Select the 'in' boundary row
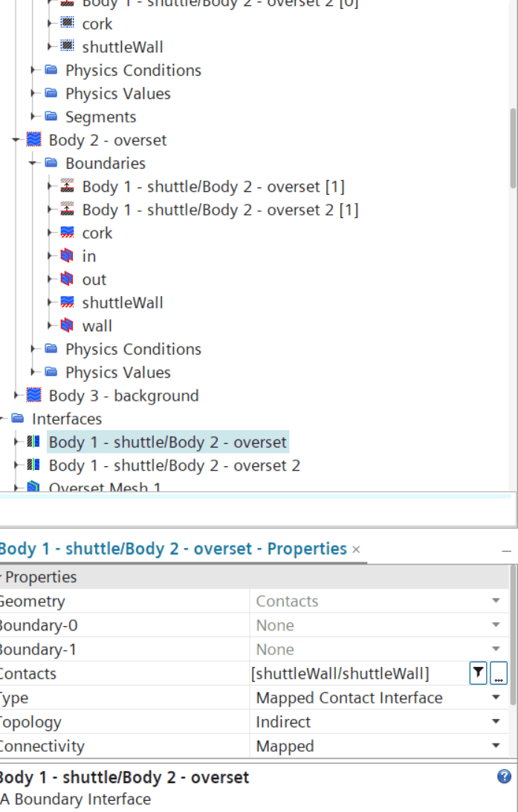Viewport: 518px width, 812px height. 89,256
